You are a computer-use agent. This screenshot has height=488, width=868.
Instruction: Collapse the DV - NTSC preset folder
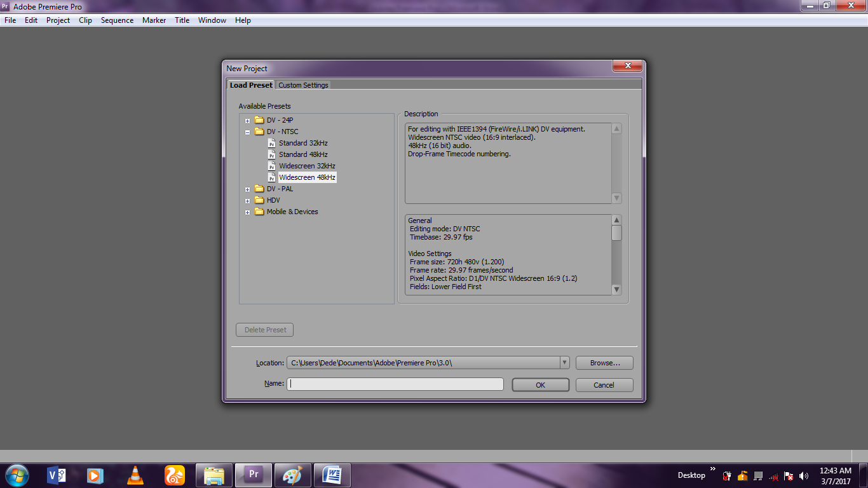248,132
